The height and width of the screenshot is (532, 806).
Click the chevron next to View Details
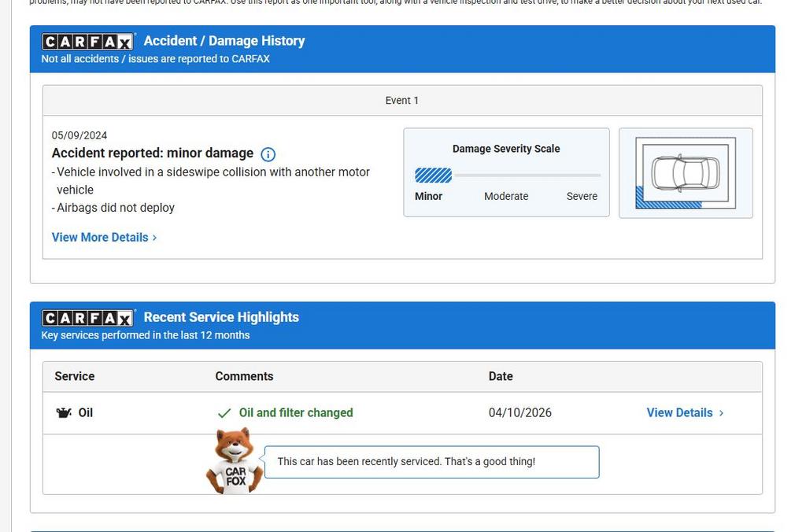point(721,412)
